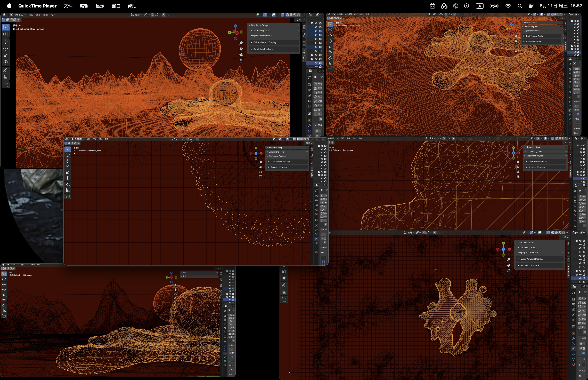Click the 流体 physics button in bottom-right window
Screen dimensions: 588x380
(582, 319)
